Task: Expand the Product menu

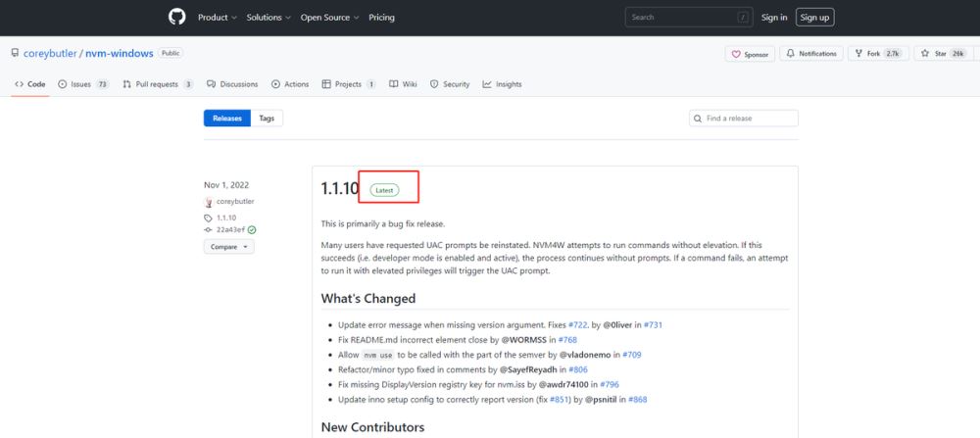Action: (x=217, y=17)
